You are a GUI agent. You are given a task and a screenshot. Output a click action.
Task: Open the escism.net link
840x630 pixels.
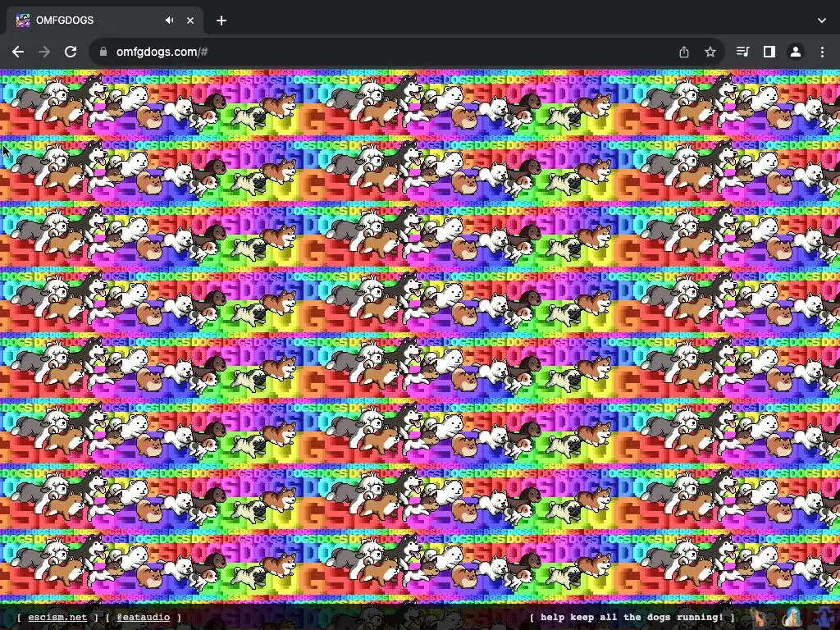[x=57, y=617]
